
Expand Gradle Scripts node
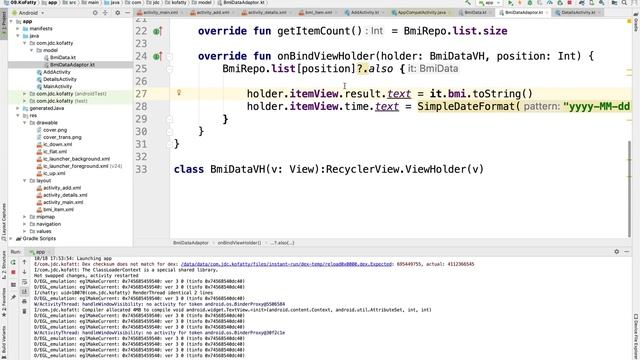(11, 238)
